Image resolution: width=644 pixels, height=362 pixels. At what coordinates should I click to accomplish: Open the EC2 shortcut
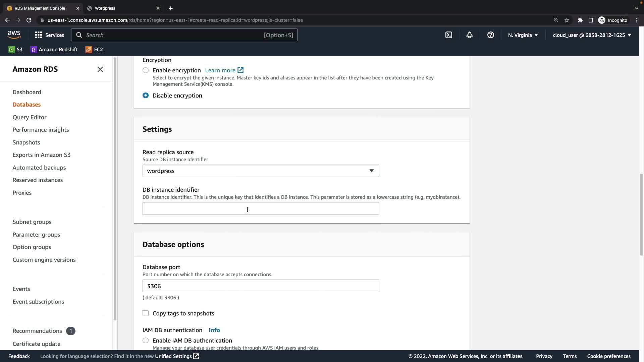[94, 50]
